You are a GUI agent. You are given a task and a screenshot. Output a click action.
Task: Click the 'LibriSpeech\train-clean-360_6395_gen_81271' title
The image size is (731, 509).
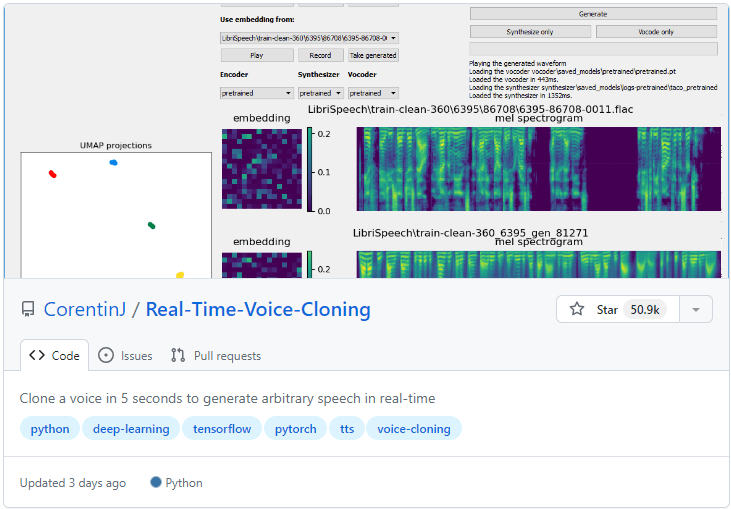point(470,233)
